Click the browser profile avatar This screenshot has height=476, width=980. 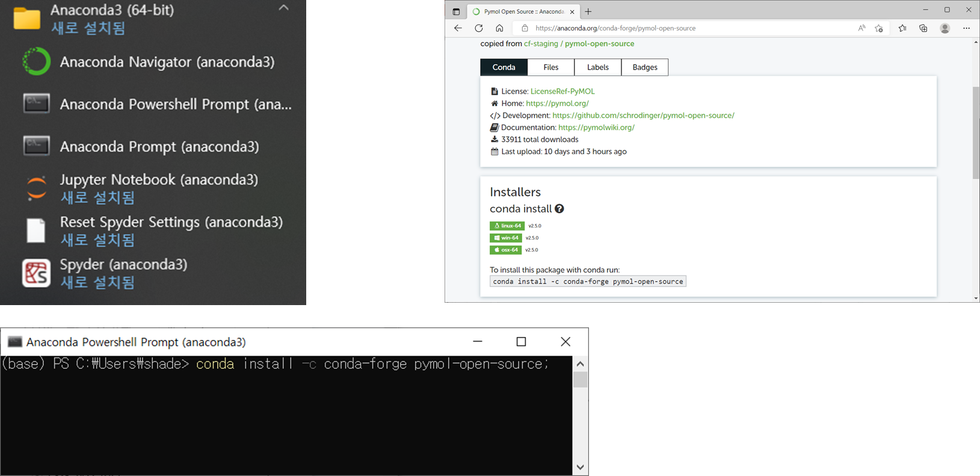click(945, 28)
